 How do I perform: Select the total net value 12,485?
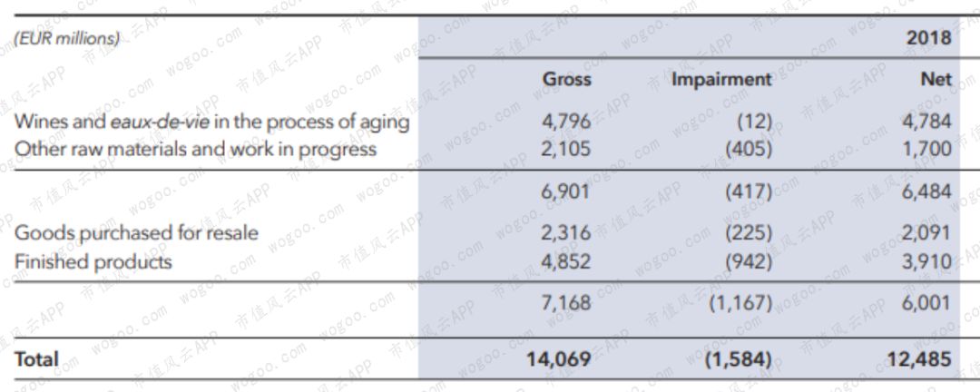point(919,358)
